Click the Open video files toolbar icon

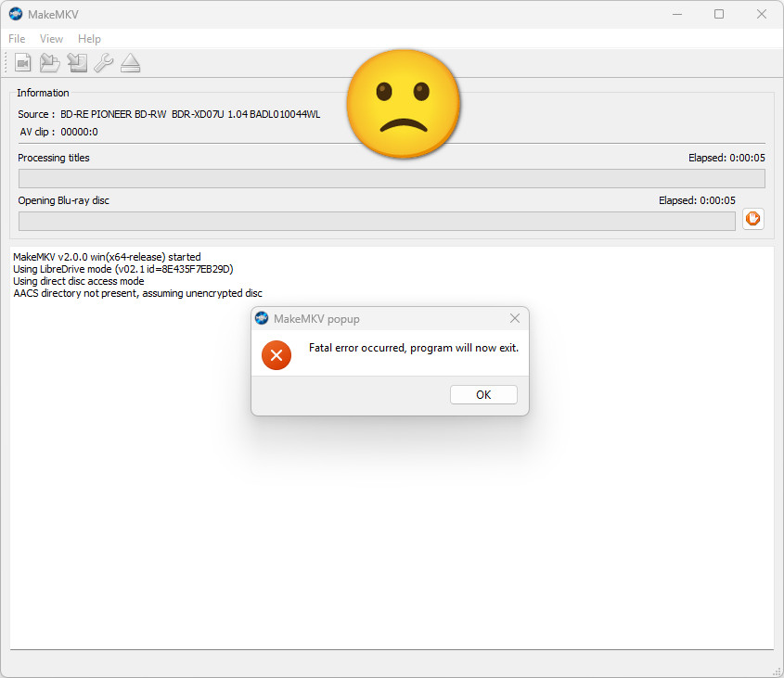[x=22, y=63]
